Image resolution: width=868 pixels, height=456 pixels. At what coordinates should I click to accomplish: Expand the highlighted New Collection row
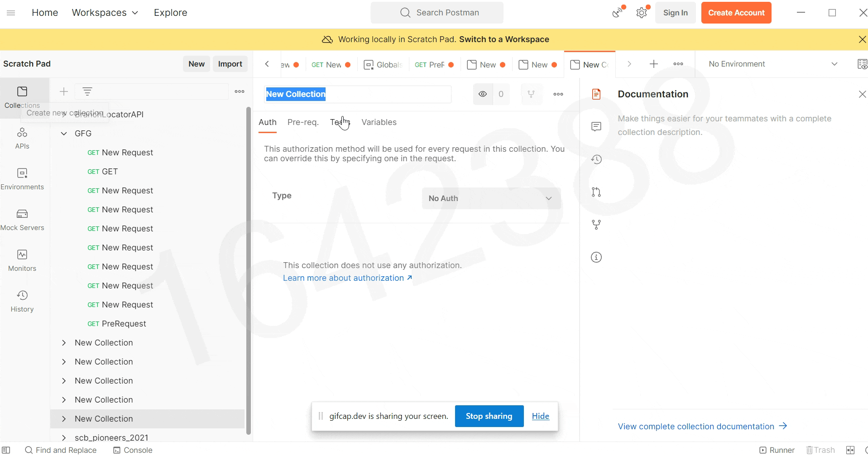(64, 419)
